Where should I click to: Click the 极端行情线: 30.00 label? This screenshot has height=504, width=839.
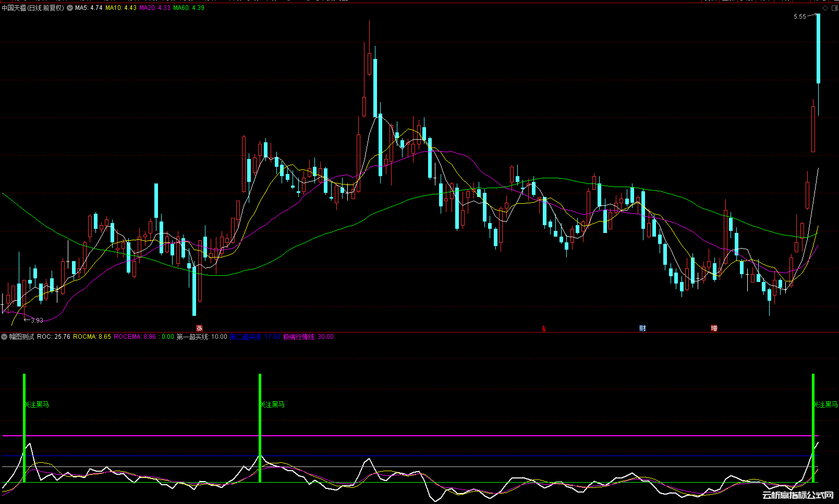coord(308,337)
